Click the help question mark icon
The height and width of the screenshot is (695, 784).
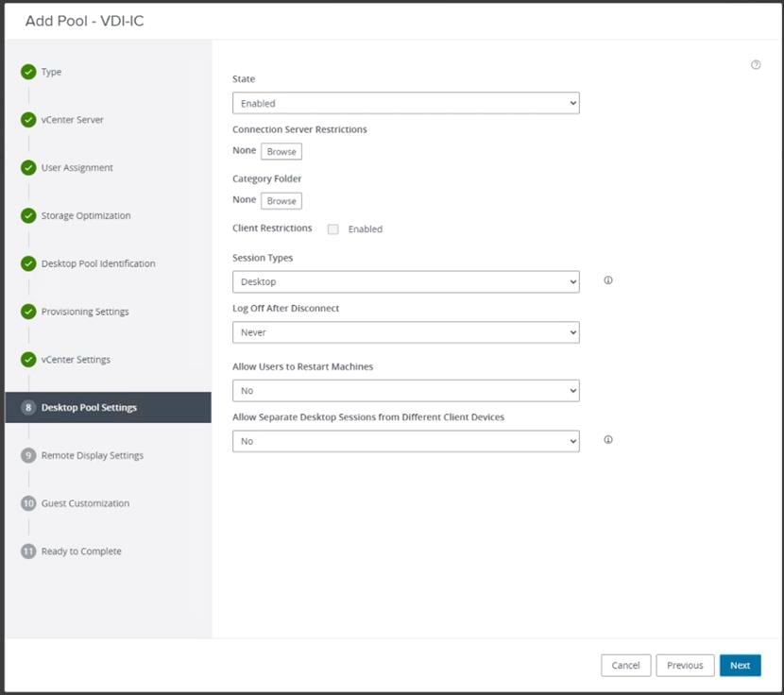coord(756,65)
